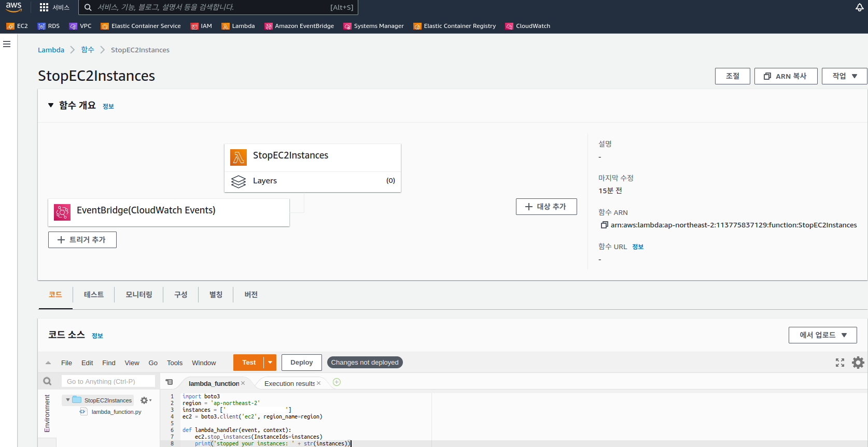Open the editor Edit menu
This screenshot has height=447, width=868.
pyautogui.click(x=87, y=363)
